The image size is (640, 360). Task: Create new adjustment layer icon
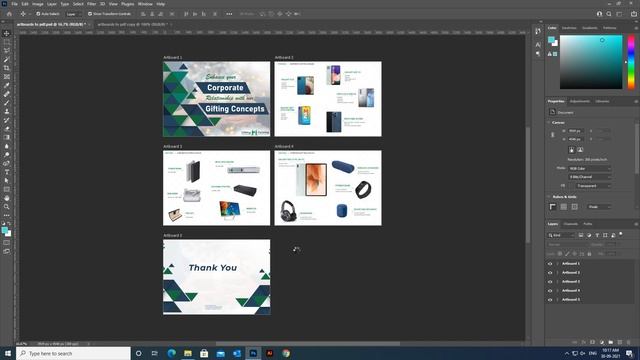coord(602,342)
